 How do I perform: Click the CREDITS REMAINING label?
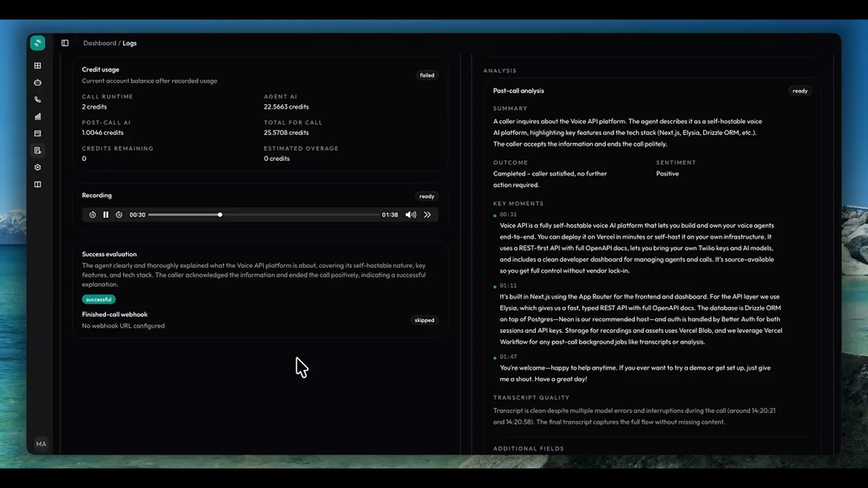pyautogui.click(x=118, y=148)
